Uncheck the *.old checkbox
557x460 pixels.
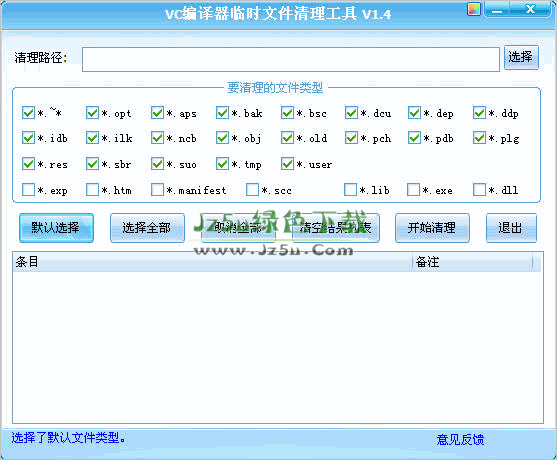(x=287, y=137)
